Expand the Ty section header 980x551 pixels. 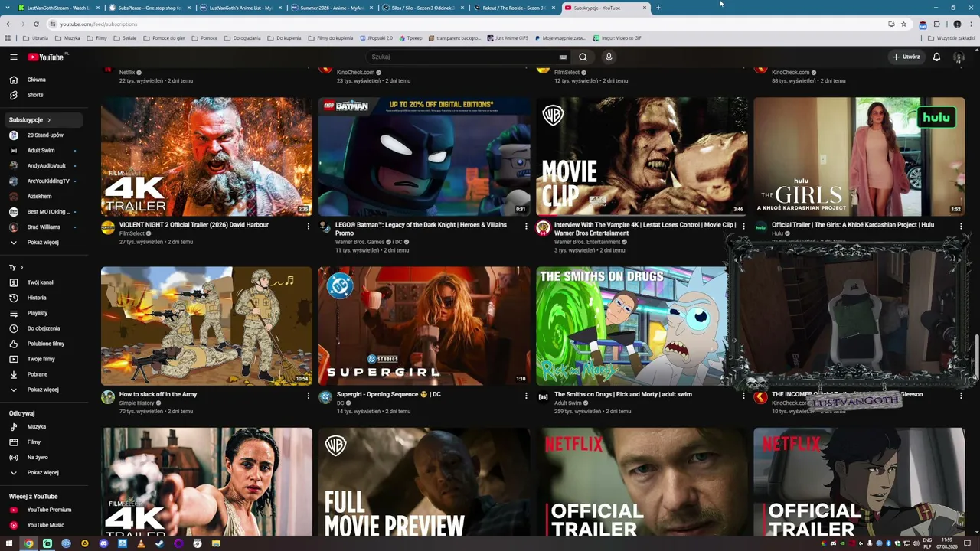pos(15,267)
